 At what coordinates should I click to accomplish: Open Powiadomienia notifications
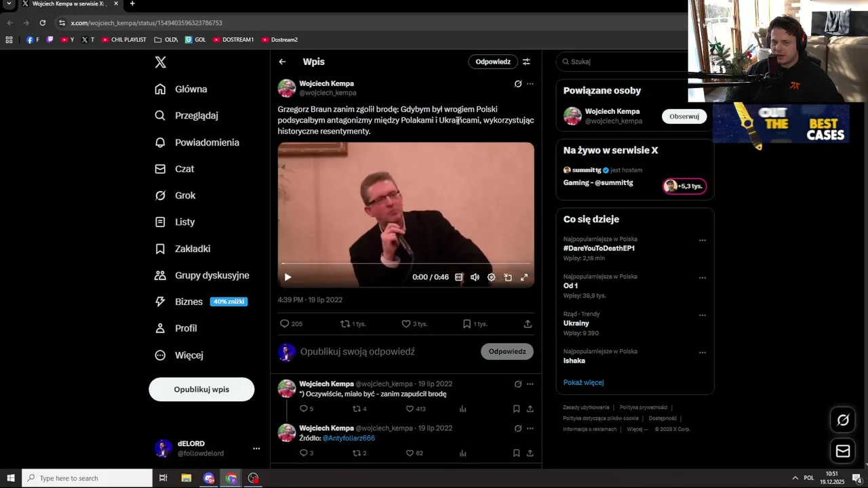(197, 142)
